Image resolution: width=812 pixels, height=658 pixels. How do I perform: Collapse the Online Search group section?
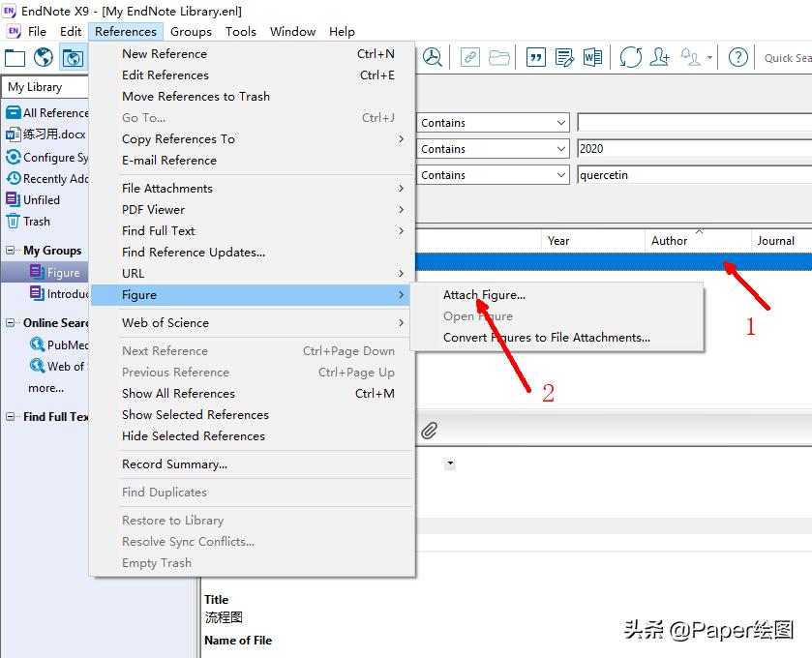(x=12, y=323)
